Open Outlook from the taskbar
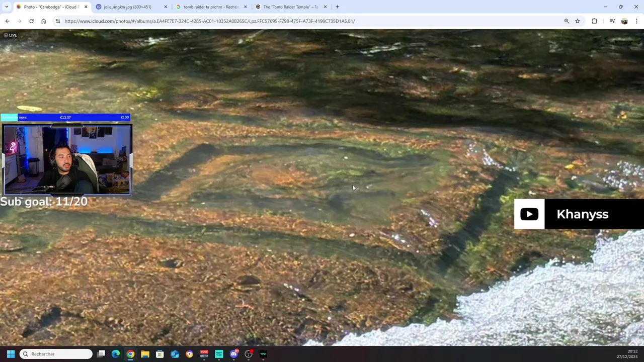Screen dimensions: 644x362 175,354
